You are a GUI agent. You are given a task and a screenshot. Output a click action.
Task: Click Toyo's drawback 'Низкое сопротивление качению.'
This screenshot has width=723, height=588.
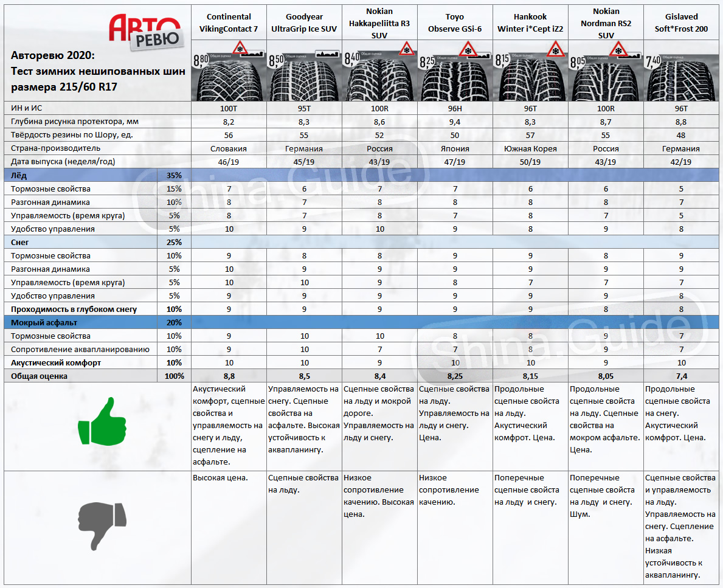449,489
